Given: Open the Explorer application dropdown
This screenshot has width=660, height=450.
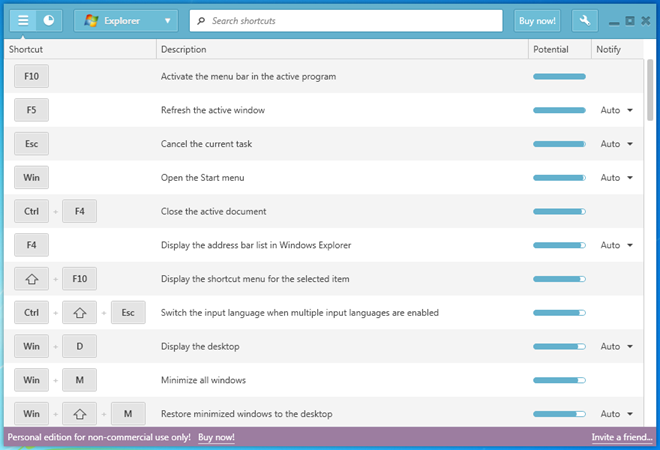Looking at the screenshot, I should (x=125, y=20).
